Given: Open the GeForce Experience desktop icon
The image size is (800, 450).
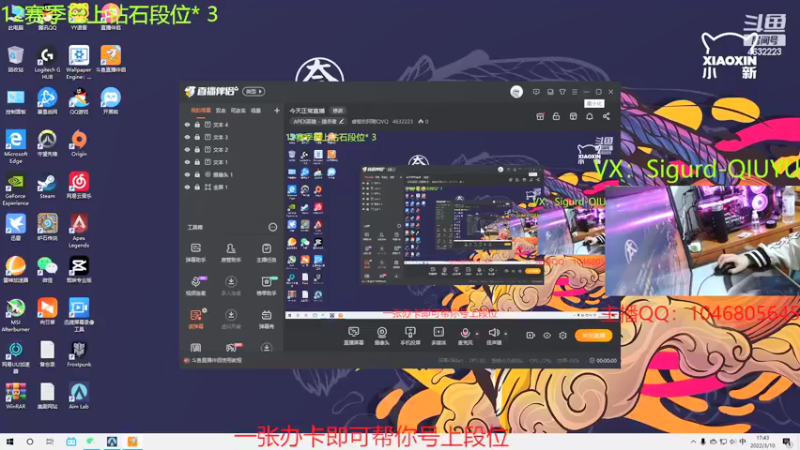Looking at the screenshot, I should coord(15,189).
